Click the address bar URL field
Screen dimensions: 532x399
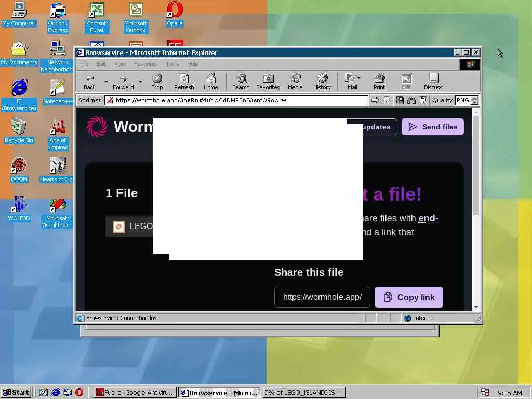pyautogui.click(x=236, y=100)
